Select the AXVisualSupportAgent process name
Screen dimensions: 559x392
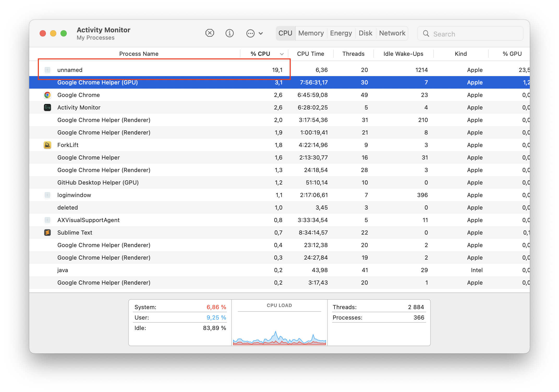click(88, 220)
